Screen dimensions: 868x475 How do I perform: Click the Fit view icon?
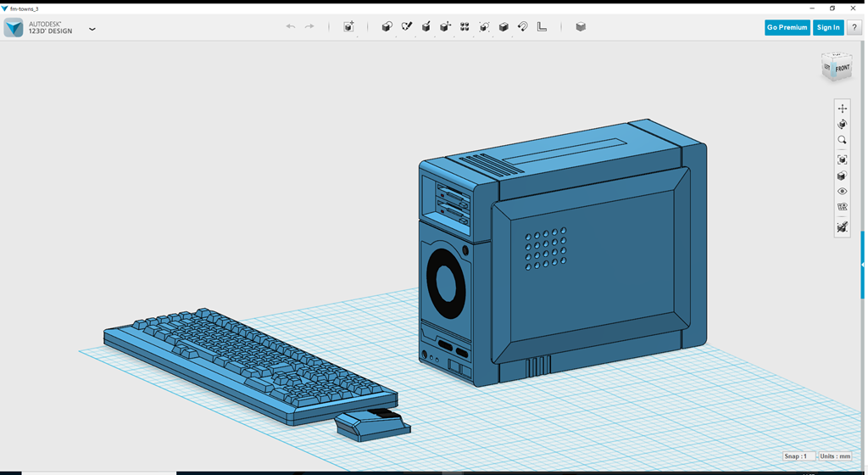coord(842,159)
